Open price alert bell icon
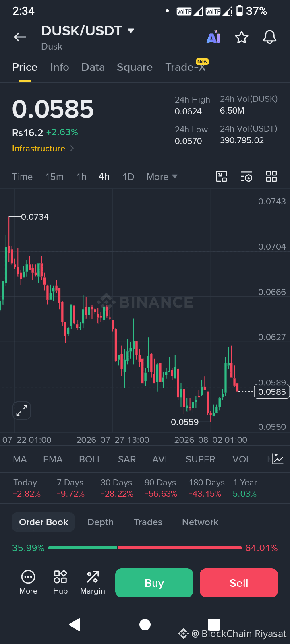Screen dimensions: 290x644 click(270, 37)
